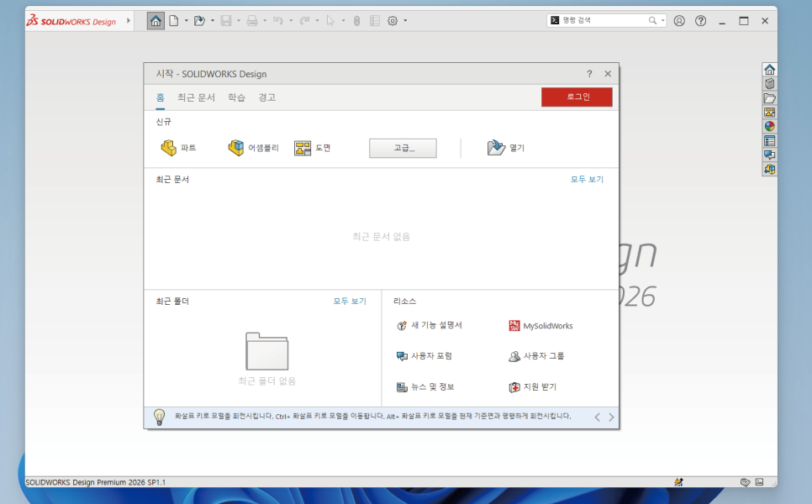Select the Home (홈) tab
Viewport: 812px width, 504px height.
[x=160, y=97]
